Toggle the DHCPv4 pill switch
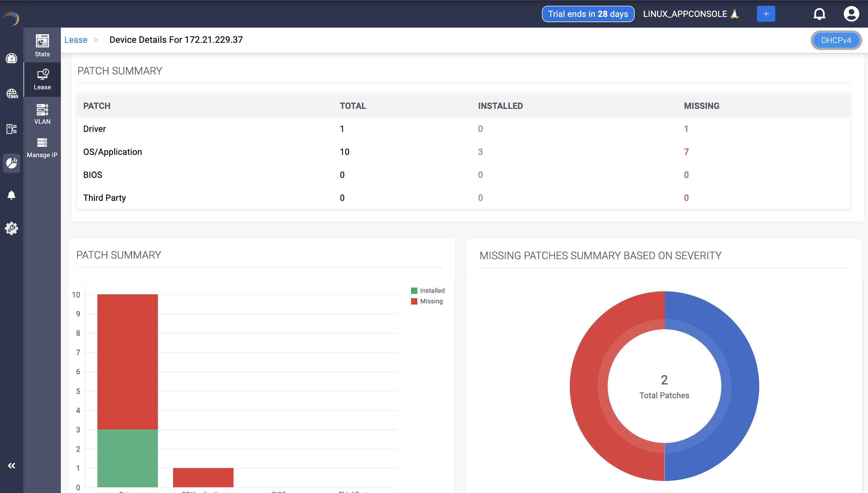Image resolution: width=868 pixels, height=493 pixels. click(x=836, y=40)
